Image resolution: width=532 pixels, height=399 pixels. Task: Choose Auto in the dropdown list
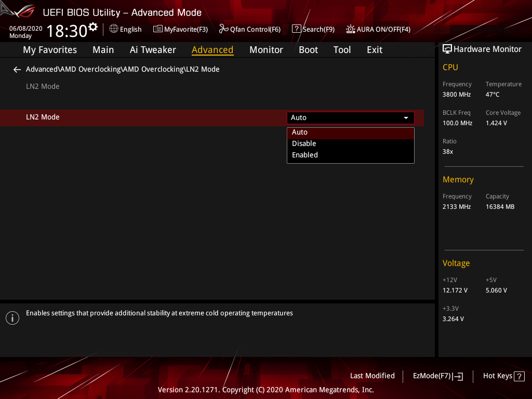[351, 132]
